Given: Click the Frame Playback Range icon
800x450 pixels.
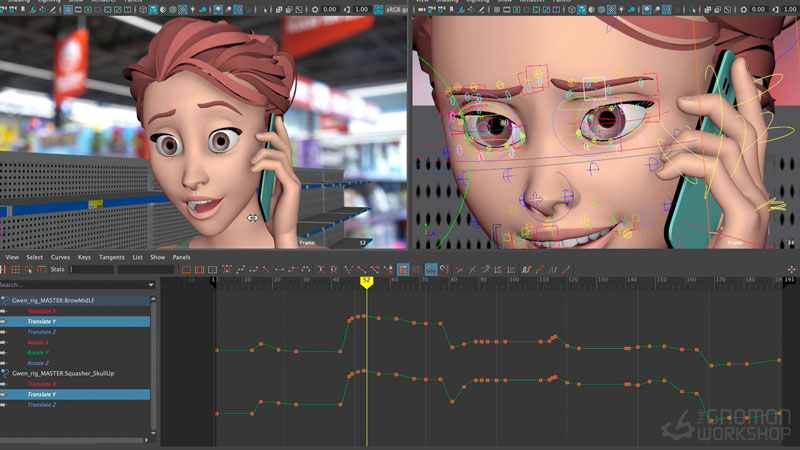Looking at the screenshot, I should [x=199, y=269].
